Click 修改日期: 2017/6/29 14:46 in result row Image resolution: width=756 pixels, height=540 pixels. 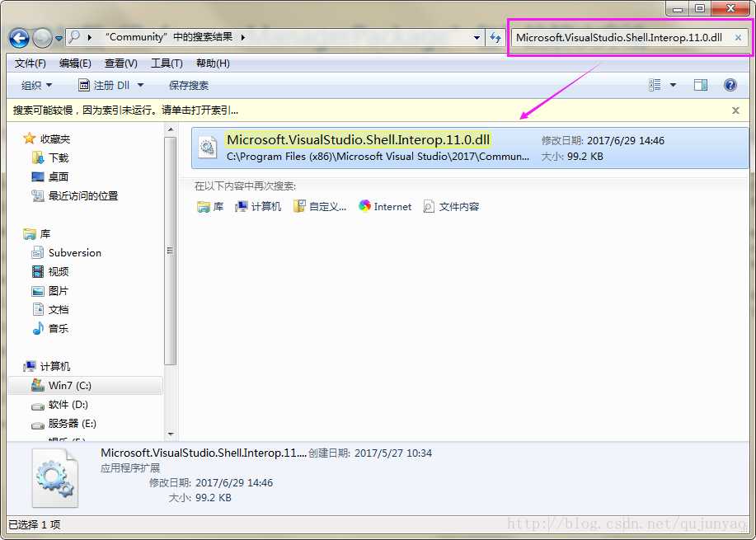point(603,140)
